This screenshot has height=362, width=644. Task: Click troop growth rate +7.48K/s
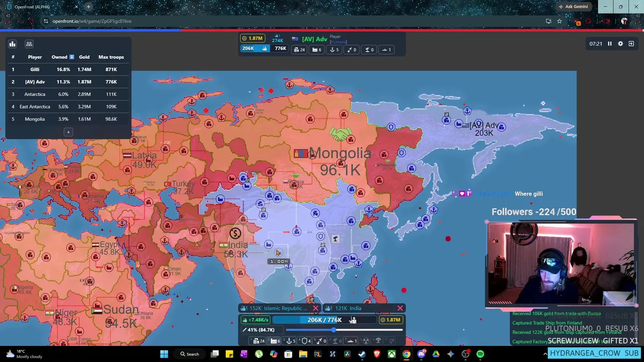tap(255, 320)
